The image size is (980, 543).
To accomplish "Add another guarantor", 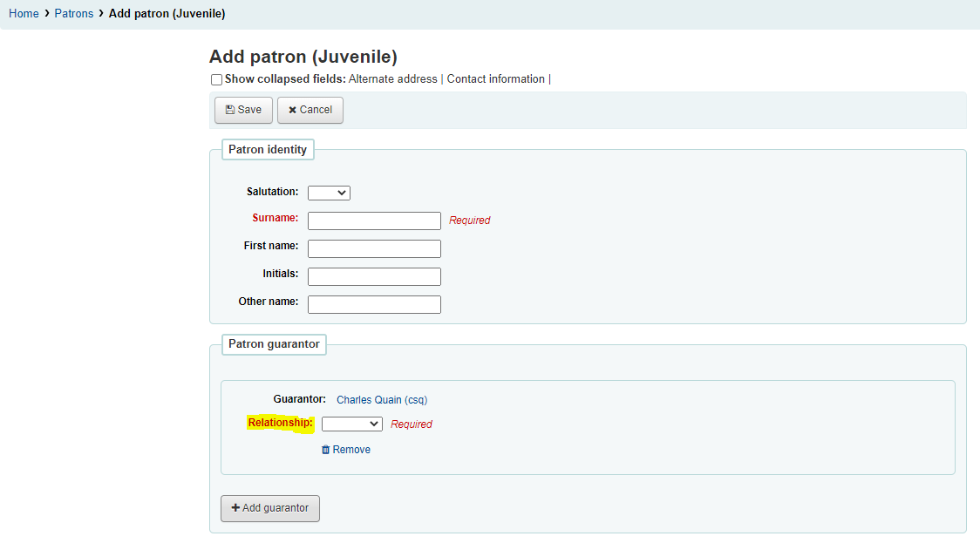I will click(270, 508).
